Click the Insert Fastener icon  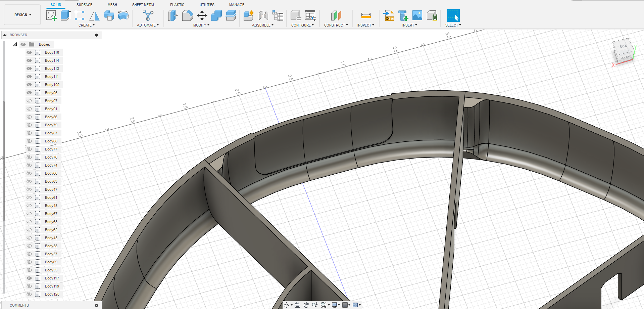pos(403,15)
